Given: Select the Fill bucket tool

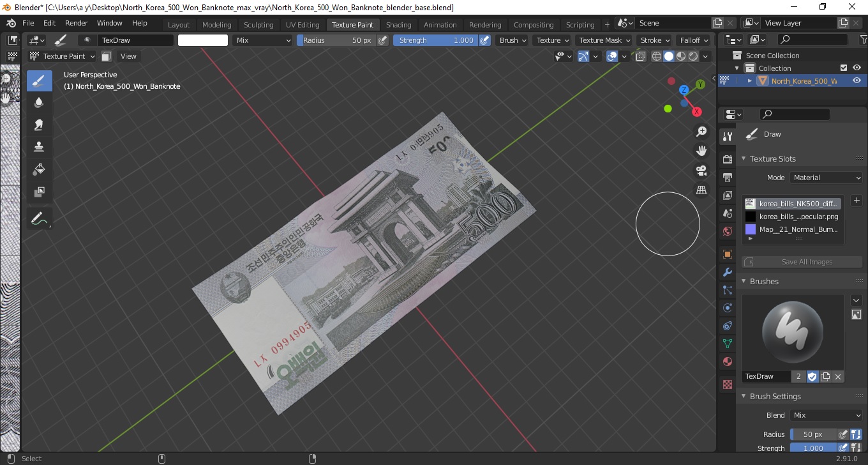Looking at the screenshot, I should [x=39, y=169].
